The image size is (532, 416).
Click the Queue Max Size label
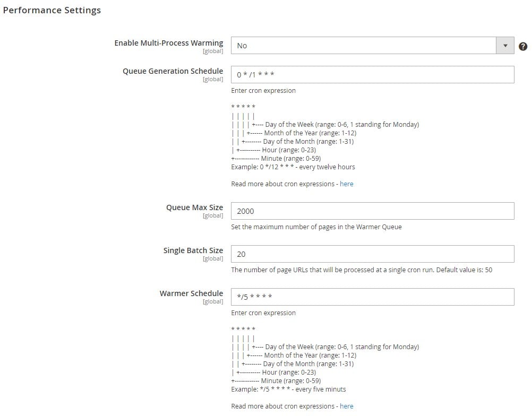click(194, 207)
